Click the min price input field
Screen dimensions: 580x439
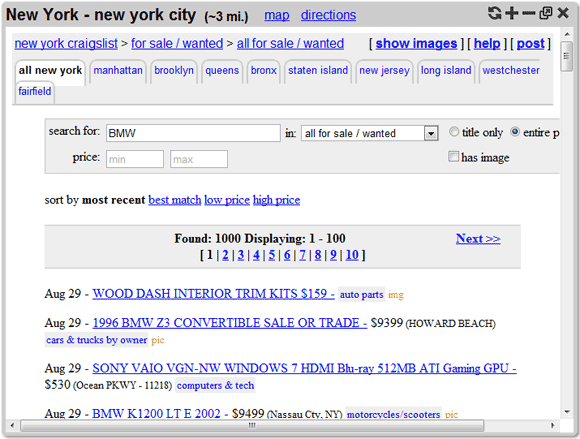[x=135, y=159]
